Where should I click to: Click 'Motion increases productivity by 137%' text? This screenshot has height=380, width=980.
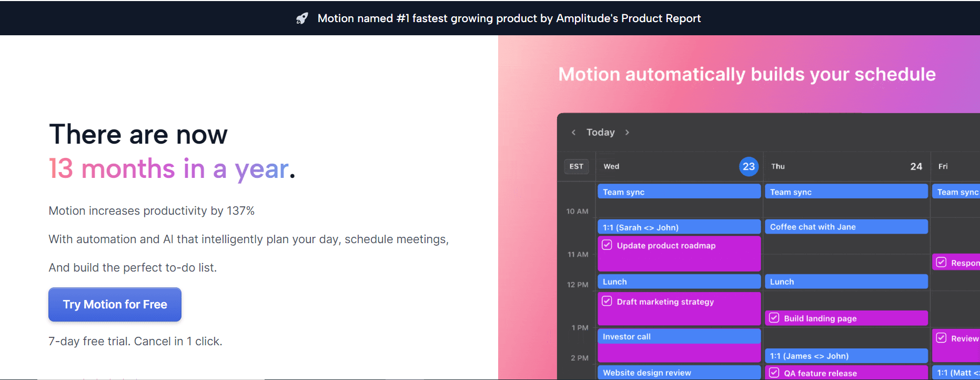coord(151,211)
